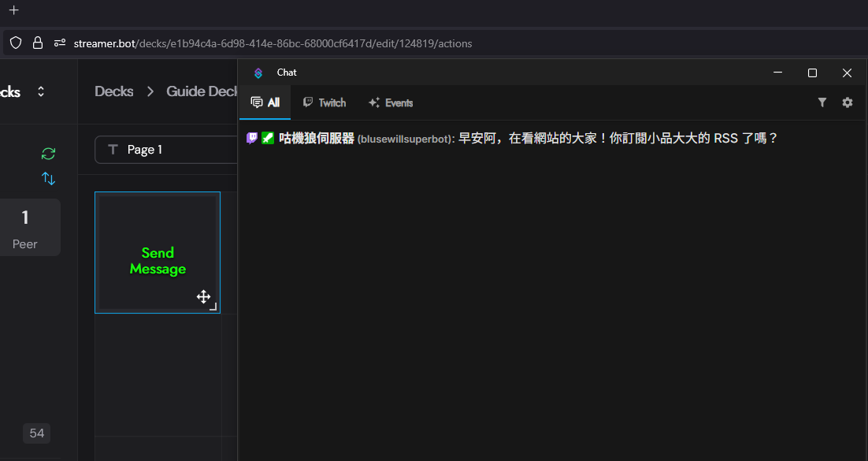The image size is (868, 461).
Task: Click the blue sort arrows icon
Action: [48, 178]
